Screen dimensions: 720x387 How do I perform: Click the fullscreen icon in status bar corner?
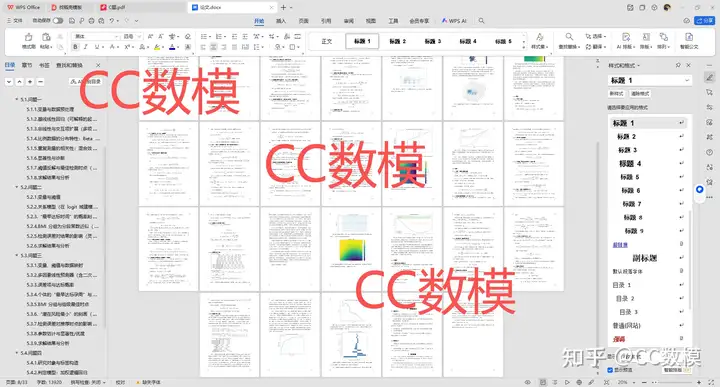(712, 382)
